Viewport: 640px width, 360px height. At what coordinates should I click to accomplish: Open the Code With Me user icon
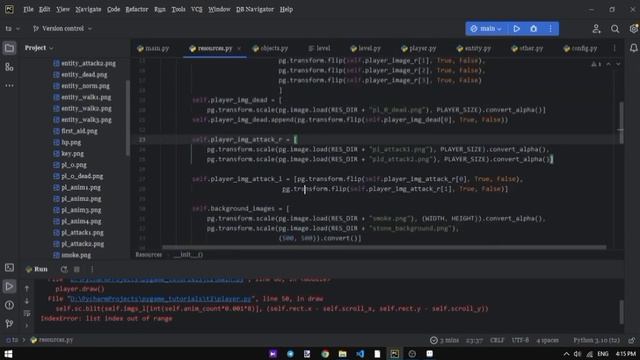tap(596, 29)
